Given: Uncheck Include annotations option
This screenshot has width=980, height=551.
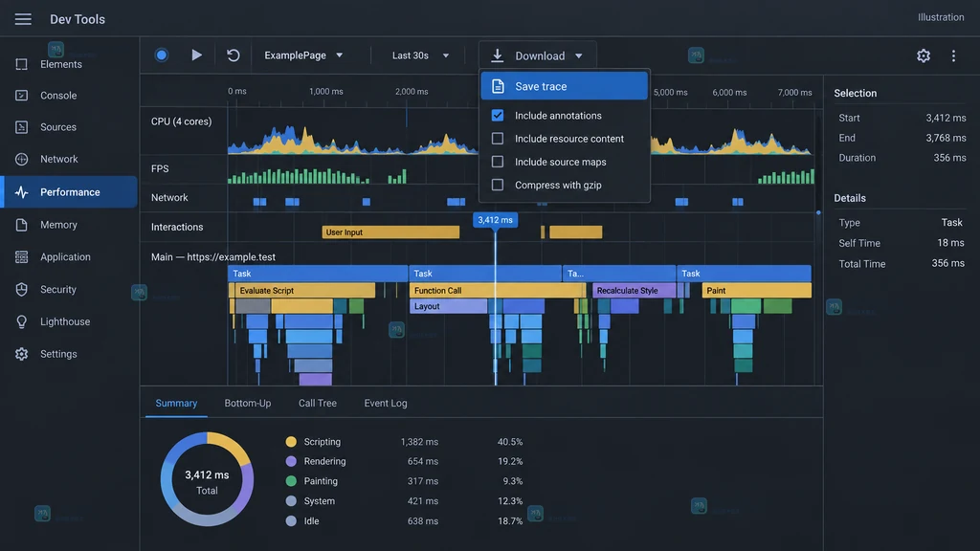Looking at the screenshot, I should [x=498, y=116].
